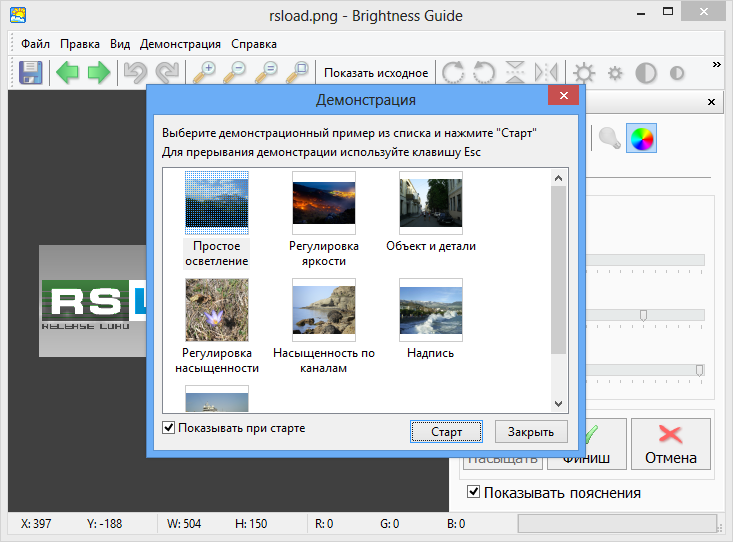Select the Простое осветление demo thumbnail
733x542 pixels.
216,202
